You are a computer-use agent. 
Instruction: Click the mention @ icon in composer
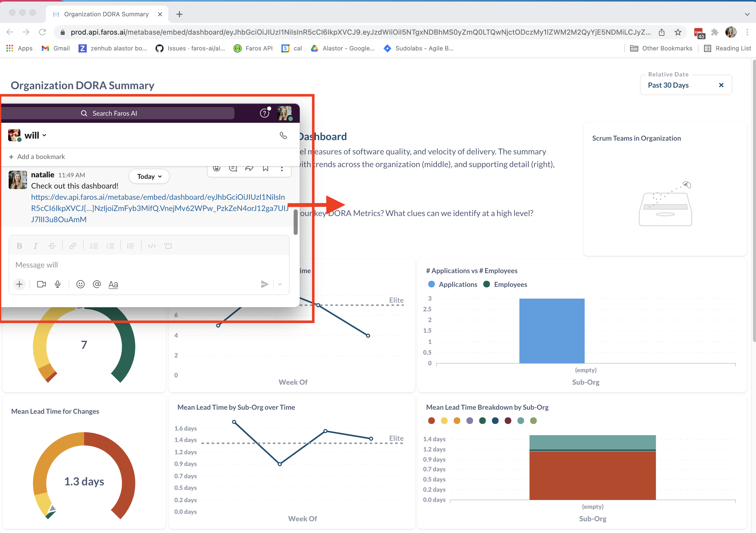tap(97, 284)
